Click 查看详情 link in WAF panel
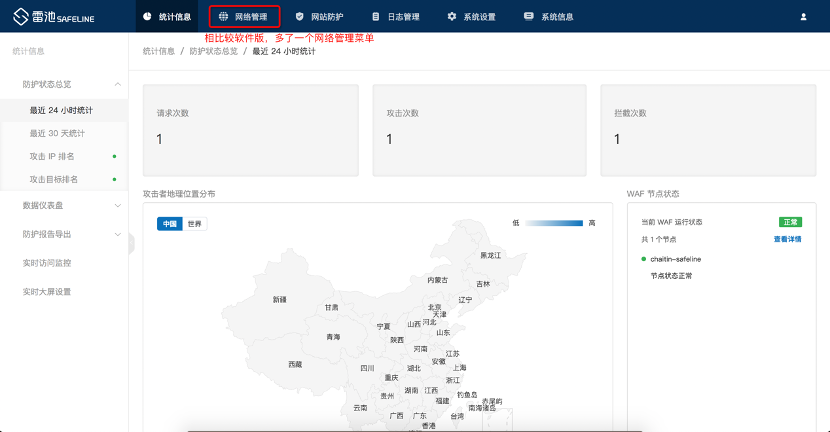The width and height of the screenshot is (830, 432). point(786,240)
